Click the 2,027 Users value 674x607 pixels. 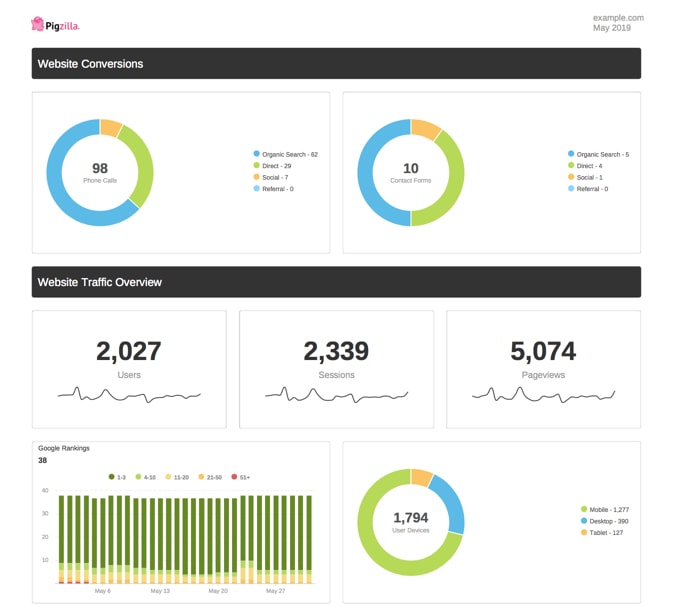click(x=129, y=351)
